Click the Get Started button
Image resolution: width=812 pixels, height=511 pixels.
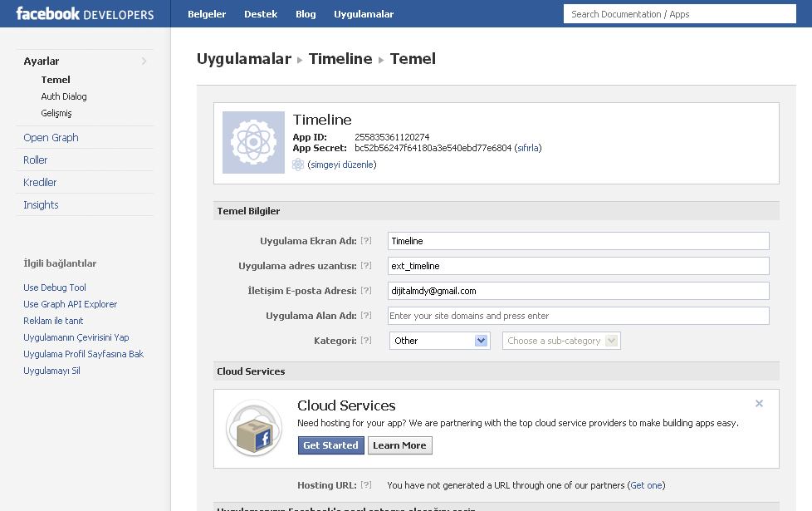[331, 445]
